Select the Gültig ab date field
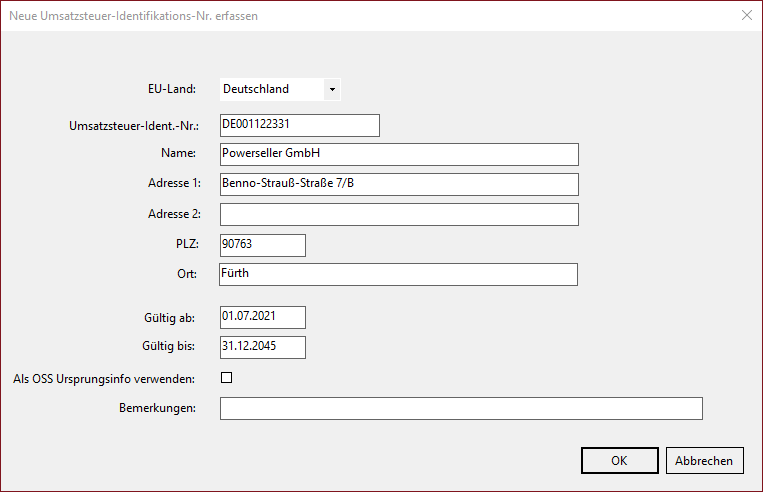This screenshot has height=492, width=763. click(x=262, y=317)
